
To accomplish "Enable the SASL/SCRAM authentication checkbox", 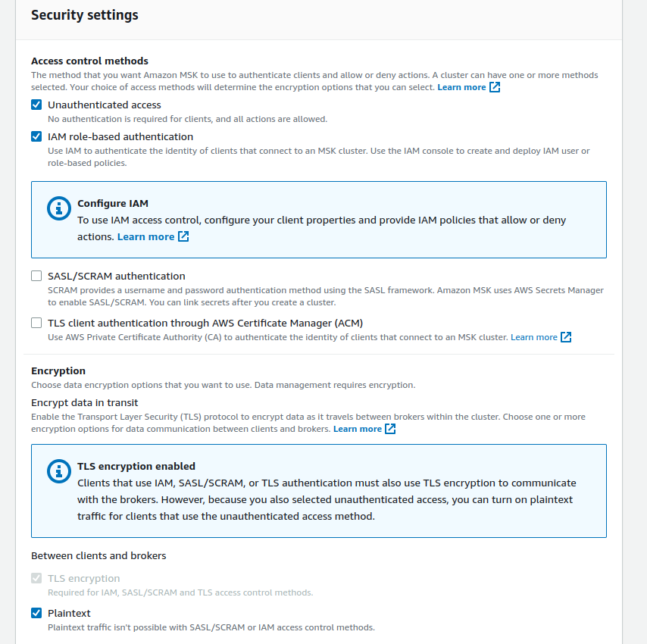I will point(36,276).
